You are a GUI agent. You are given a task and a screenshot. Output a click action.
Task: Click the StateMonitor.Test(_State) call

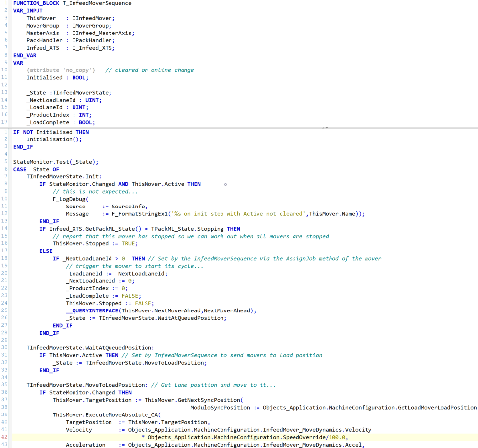coord(56,162)
